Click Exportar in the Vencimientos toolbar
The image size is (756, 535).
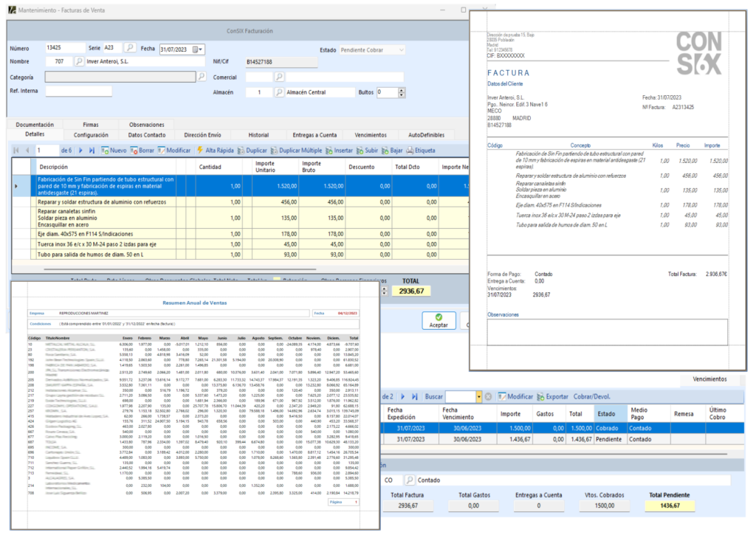click(x=546, y=396)
